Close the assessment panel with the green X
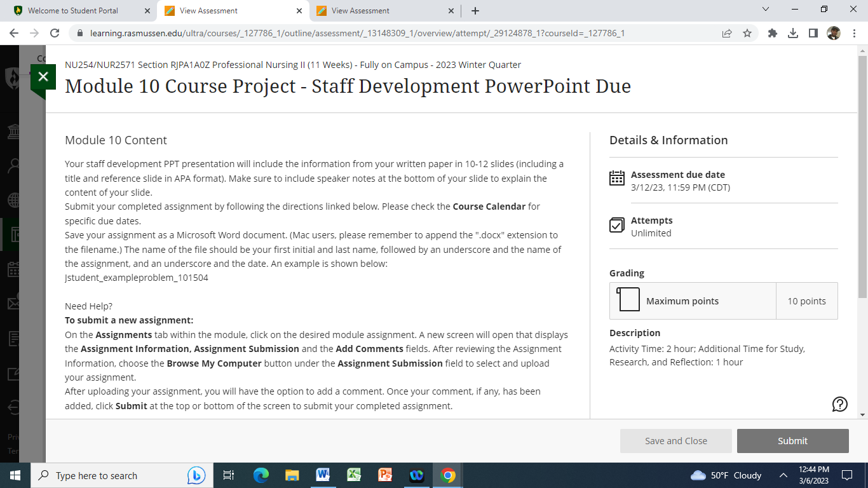This screenshot has width=868, height=488. [43, 78]
